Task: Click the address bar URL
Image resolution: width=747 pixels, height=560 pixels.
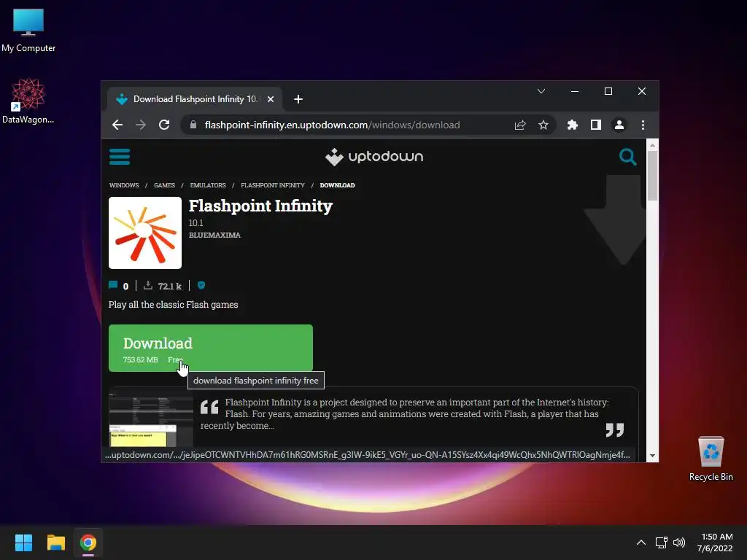Action: pyautogui.click(x=332, y=125)
